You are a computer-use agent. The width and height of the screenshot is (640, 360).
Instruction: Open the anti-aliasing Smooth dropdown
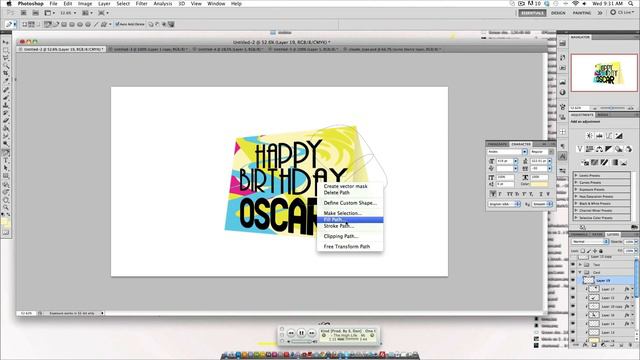click(542, 204)
